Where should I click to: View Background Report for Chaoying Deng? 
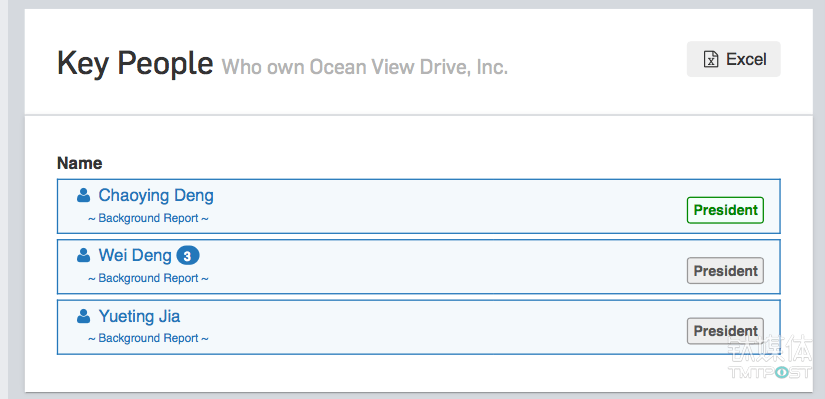coord(148,218)
